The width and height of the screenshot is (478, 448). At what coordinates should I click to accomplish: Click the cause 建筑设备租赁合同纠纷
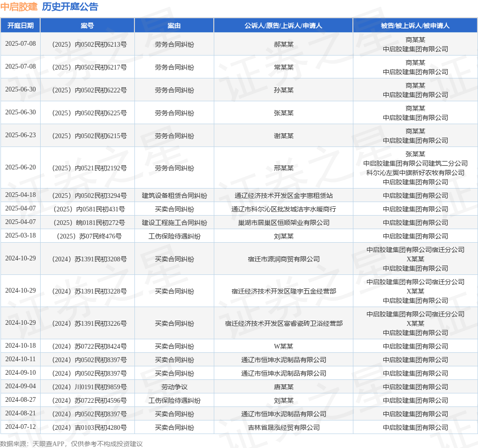pyautogui.click(x=175, y=196)
